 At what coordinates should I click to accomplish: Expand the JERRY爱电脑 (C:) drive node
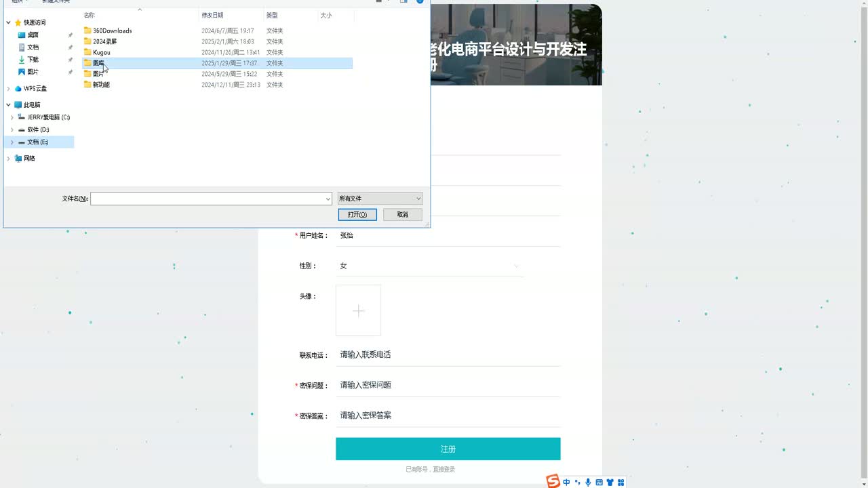tap(12, 117)
